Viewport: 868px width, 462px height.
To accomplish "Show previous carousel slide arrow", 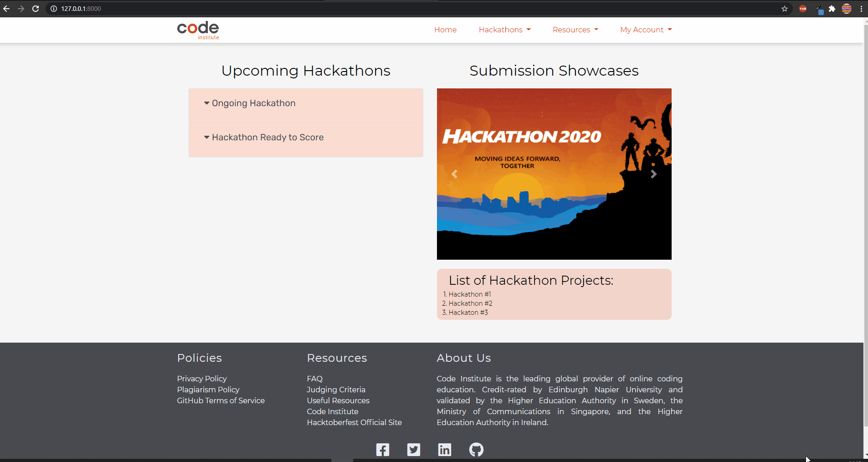I will 454,174.
